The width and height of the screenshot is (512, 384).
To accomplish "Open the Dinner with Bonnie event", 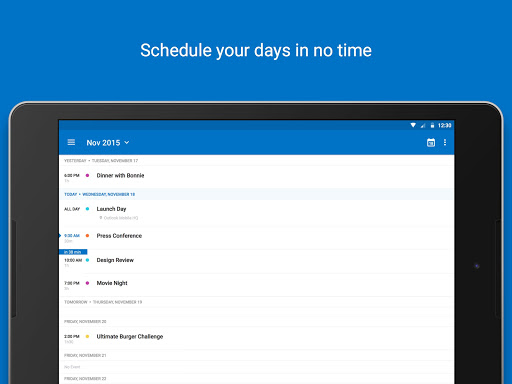I will [256, 177].
